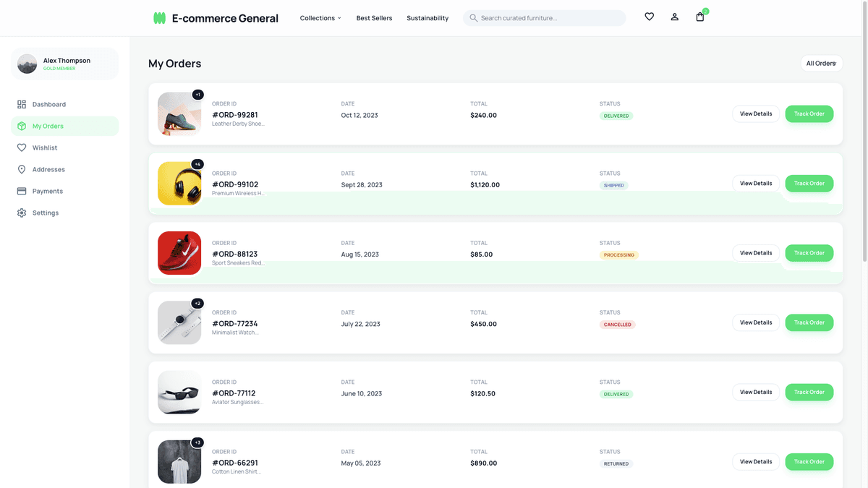Open the All Orders filter dropdown
The image size is (868, 488).
click(821, 63)
